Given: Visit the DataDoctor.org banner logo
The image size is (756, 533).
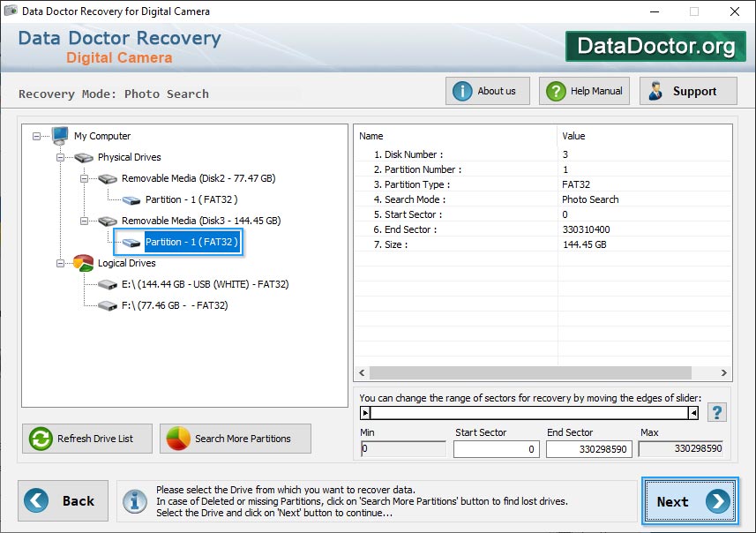Looking at the screenshot, I should [655, 46].
